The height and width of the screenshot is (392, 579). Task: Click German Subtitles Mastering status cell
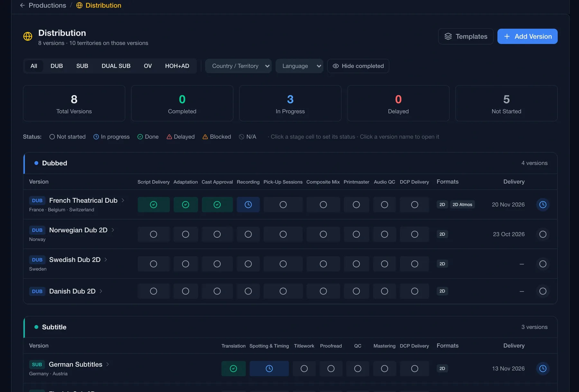[384, 369]
